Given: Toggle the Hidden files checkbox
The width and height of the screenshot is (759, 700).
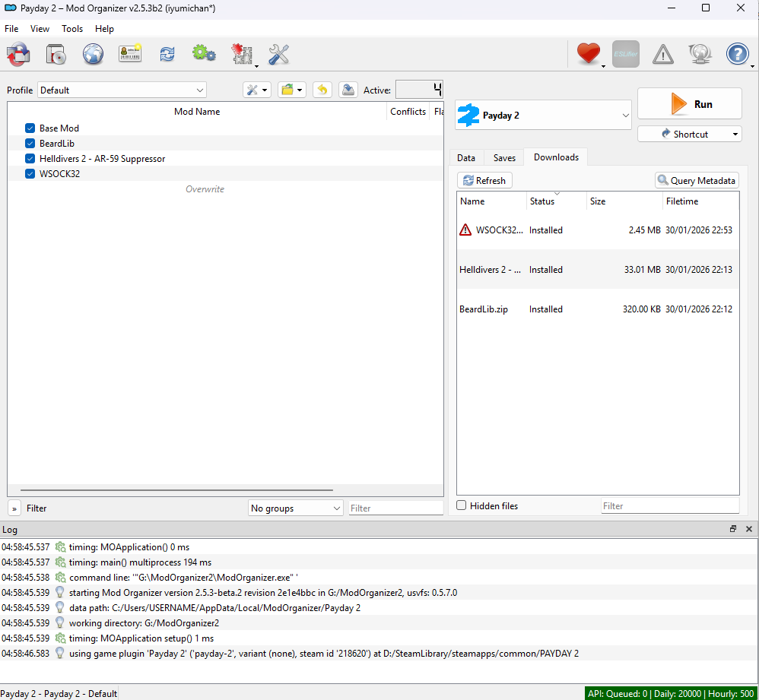Looking at the screenshot, I should (x=462, y=506).
